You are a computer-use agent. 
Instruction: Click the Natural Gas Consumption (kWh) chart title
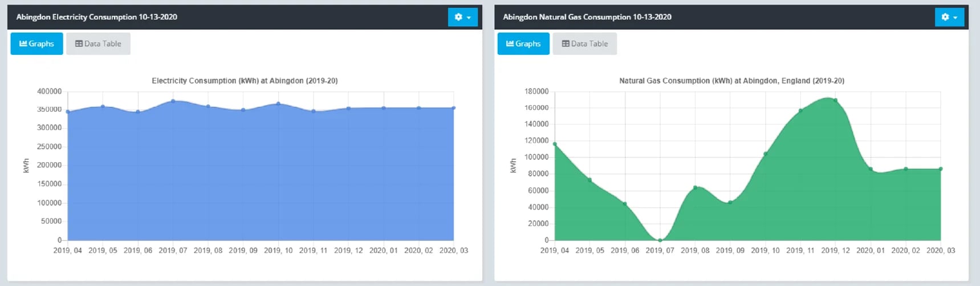coord(731,81)
